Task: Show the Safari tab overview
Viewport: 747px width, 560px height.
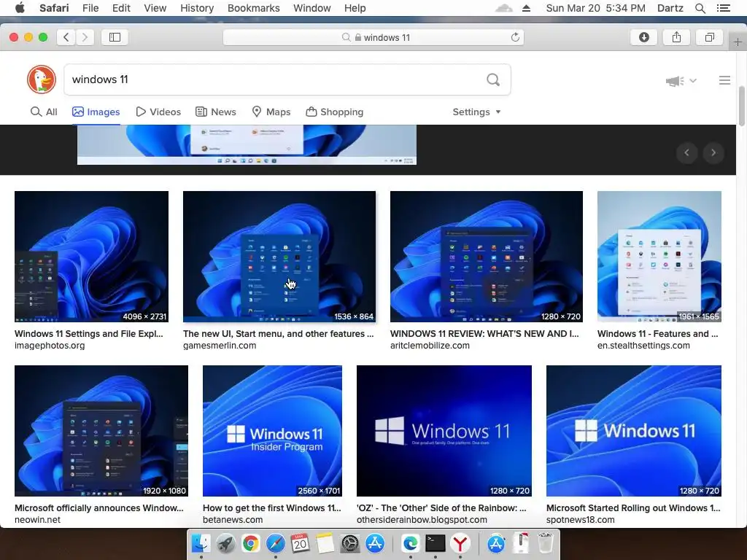Action: (x=709, y=37)
